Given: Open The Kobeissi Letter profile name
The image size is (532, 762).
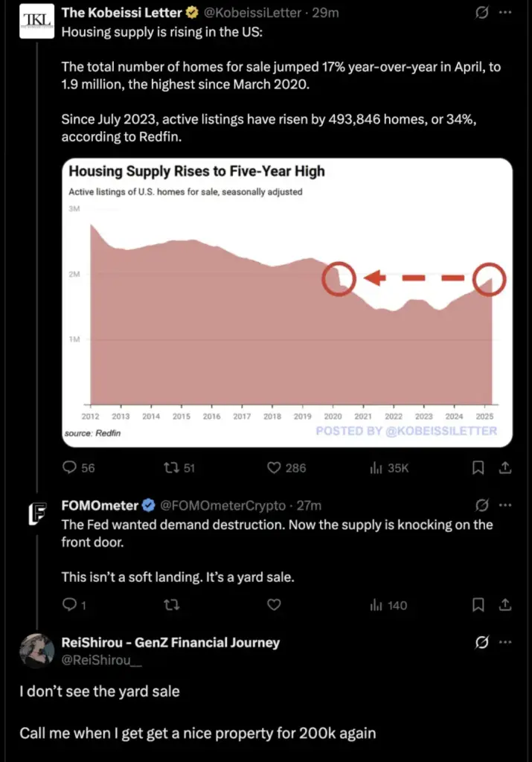Looking at the screenshot, I should tap(121, 13).
